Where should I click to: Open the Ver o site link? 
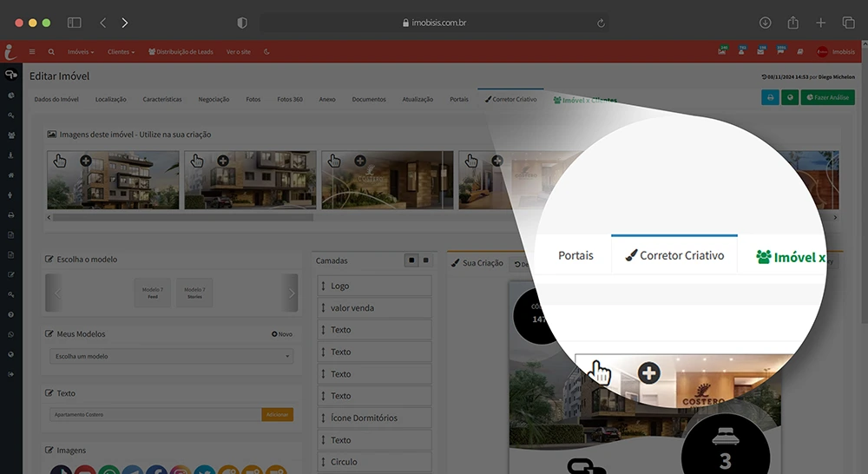coord(238,51)
